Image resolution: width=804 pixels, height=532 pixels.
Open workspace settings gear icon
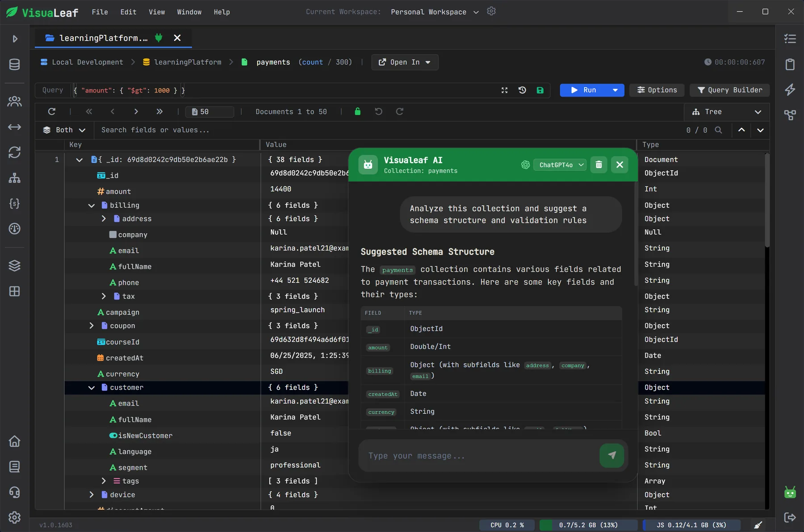pyautogui.click(x=491, y=11)
